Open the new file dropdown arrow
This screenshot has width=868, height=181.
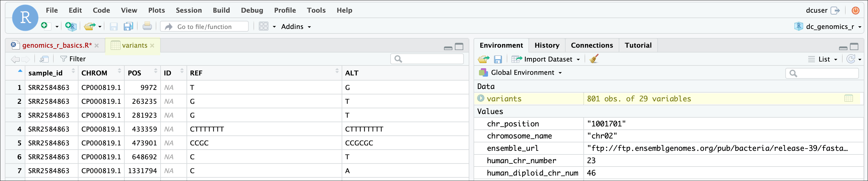57,27
